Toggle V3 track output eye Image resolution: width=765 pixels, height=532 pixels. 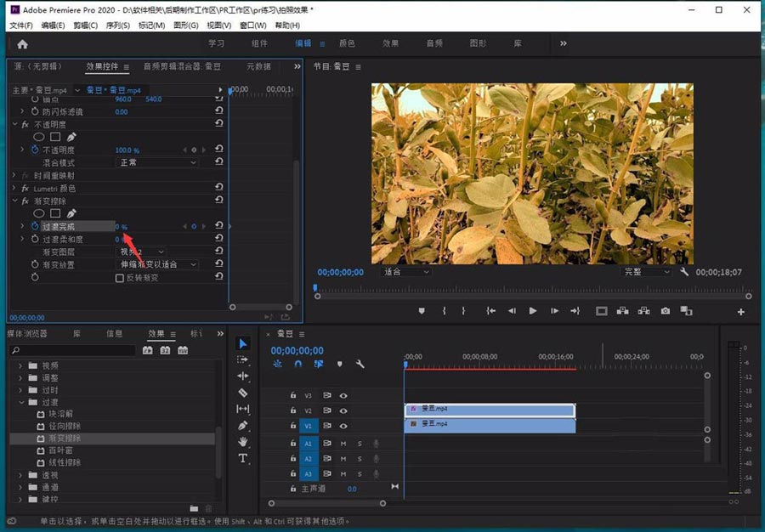pos(343,396)
